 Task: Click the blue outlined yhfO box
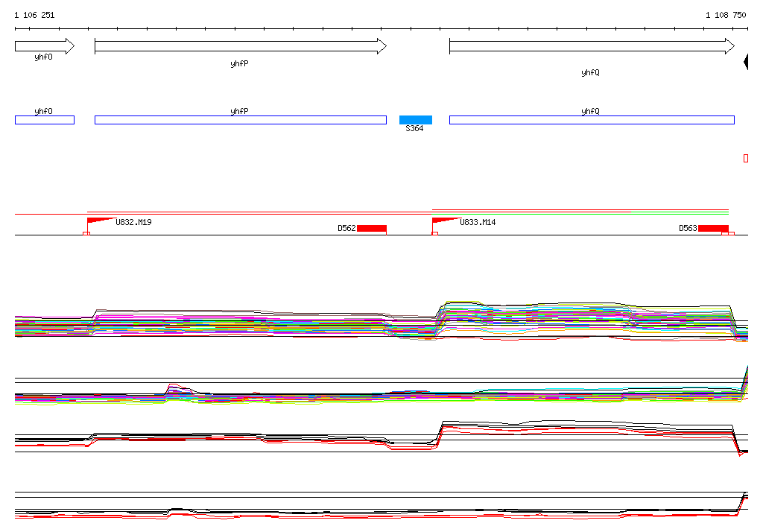pyautogui.click(x=45, y=120)
